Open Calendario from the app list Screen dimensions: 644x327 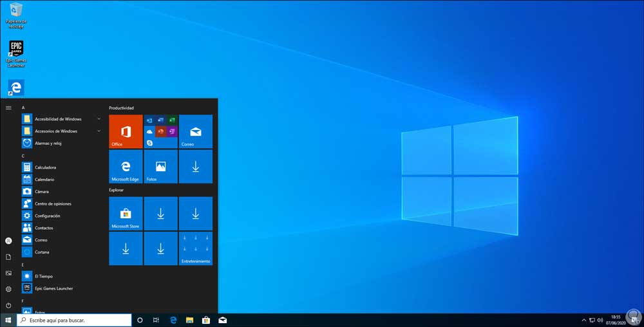tap(62, 180)
